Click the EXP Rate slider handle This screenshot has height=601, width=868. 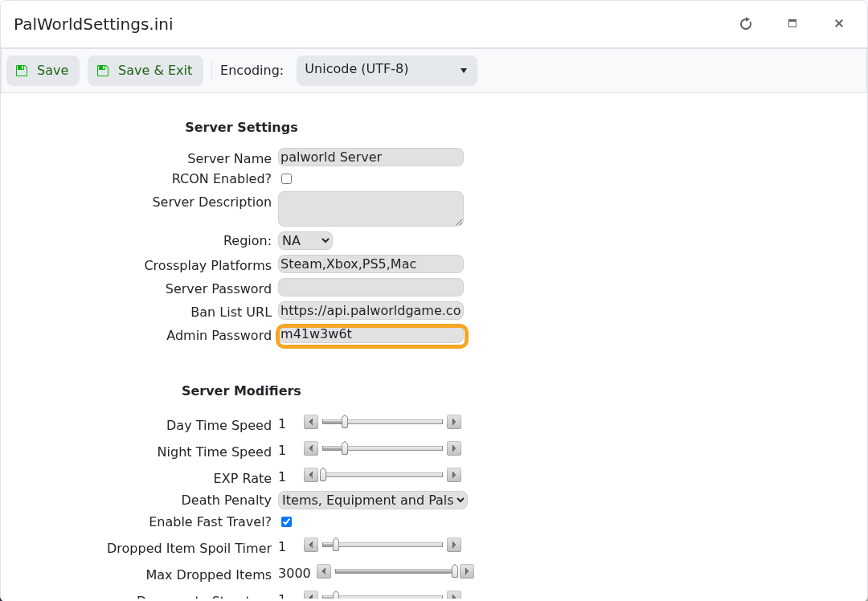[x=323, y=476]
